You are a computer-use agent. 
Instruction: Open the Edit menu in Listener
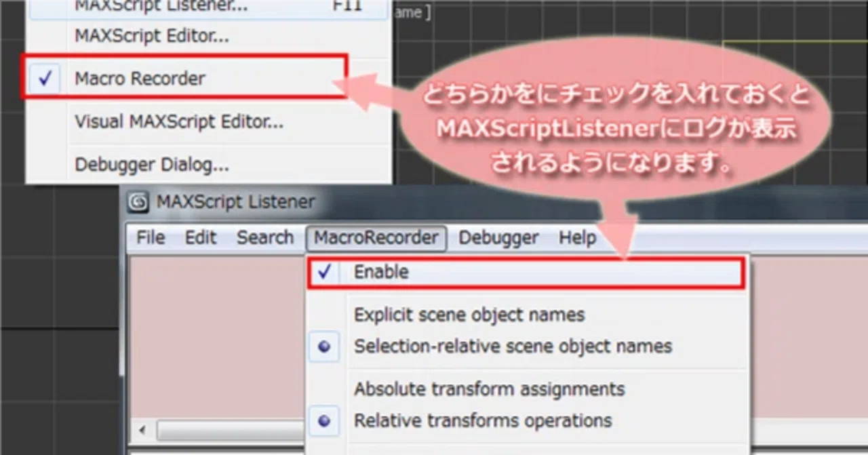pos(201,238)
